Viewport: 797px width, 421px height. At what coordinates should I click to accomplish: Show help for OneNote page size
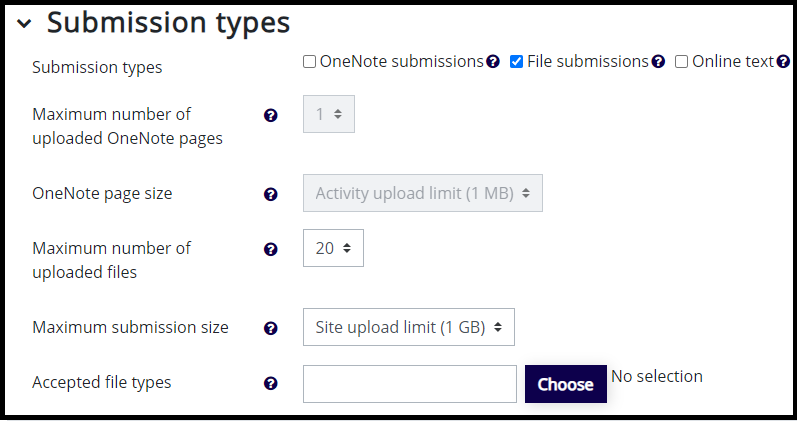click(x=271, y=194)
